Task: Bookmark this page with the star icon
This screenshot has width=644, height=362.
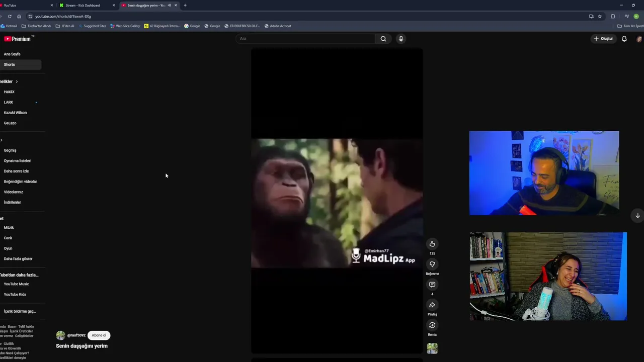Action: 600,16
